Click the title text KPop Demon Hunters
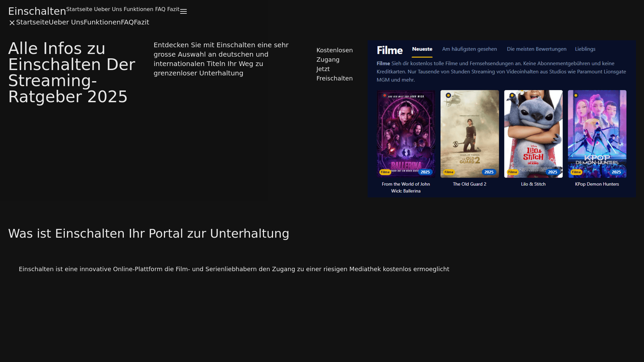This screenshot has width=644, height=362. coord(597,184)
